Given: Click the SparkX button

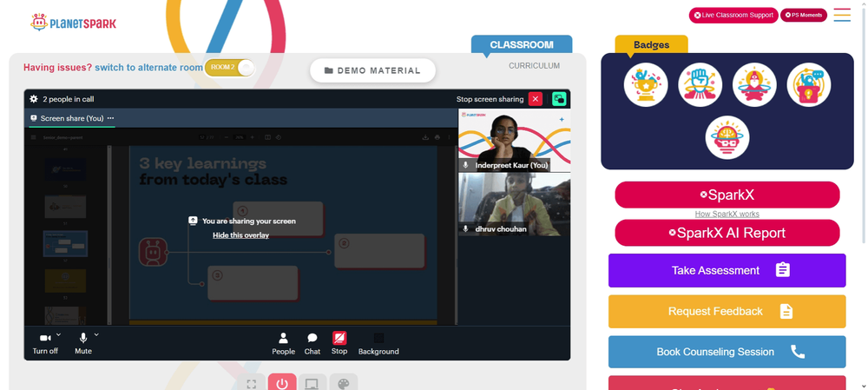Looking at the screenshot, I should click(x=727, y=195).
